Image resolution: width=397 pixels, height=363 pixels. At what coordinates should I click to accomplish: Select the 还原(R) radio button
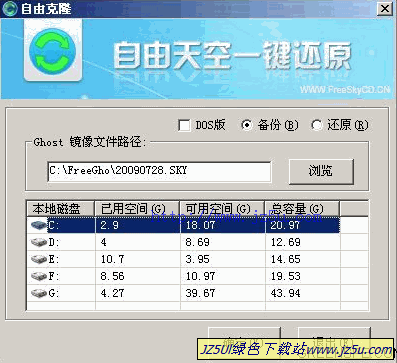click(316, 125)
